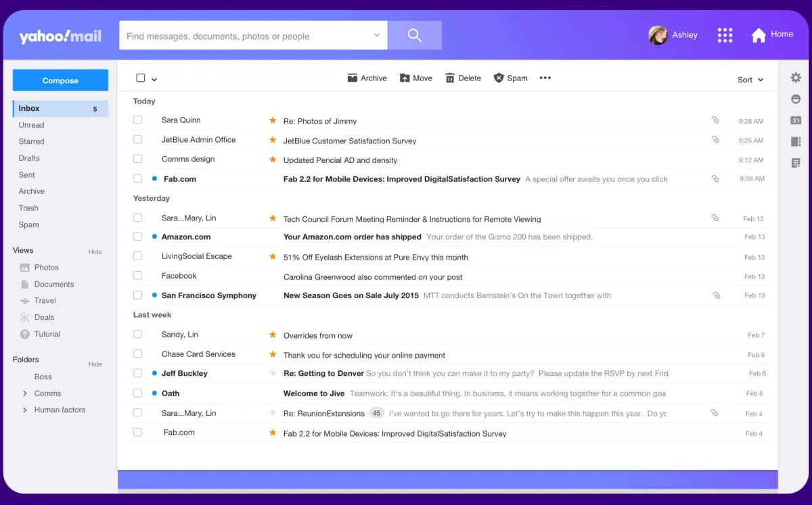Open the contacts icon in right sidebar

tap(796, 142)
